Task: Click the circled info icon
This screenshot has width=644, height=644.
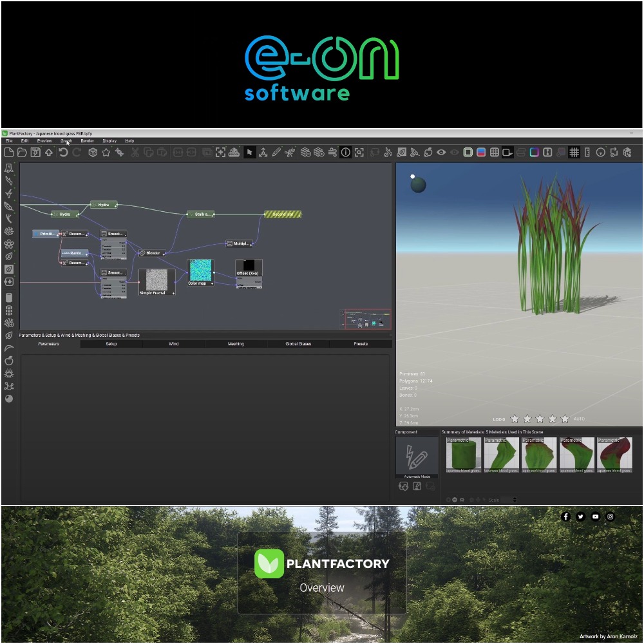Action: click(346, 153)
